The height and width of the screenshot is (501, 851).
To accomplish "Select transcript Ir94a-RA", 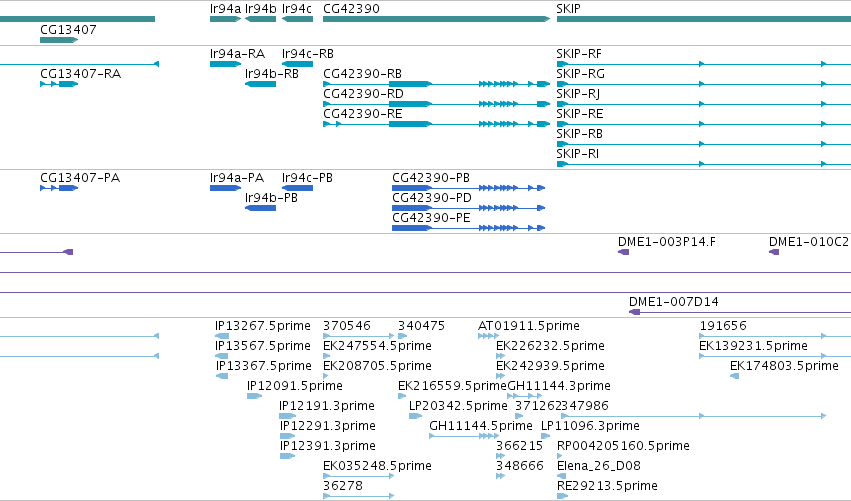I will 237,54.
